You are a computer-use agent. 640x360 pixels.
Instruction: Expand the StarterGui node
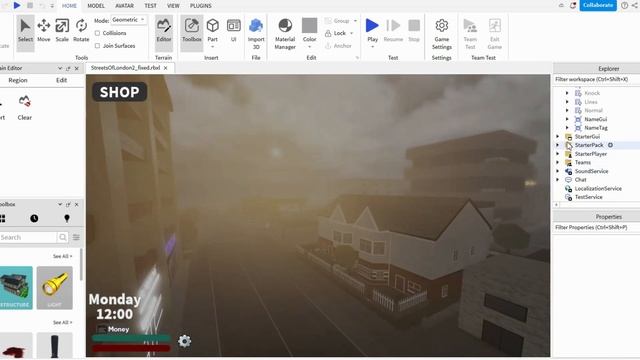click(x=558, y=136)
